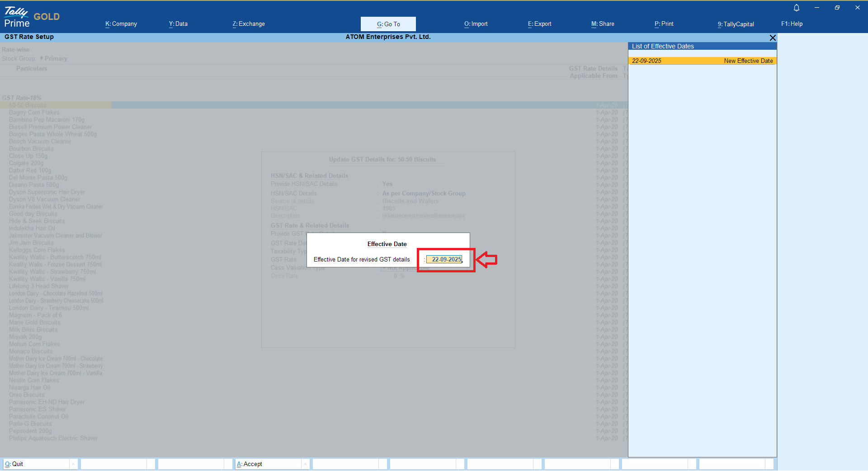Open the K: Company menu
This screenshot has width=868, height=471.
[x=121, y=24]
